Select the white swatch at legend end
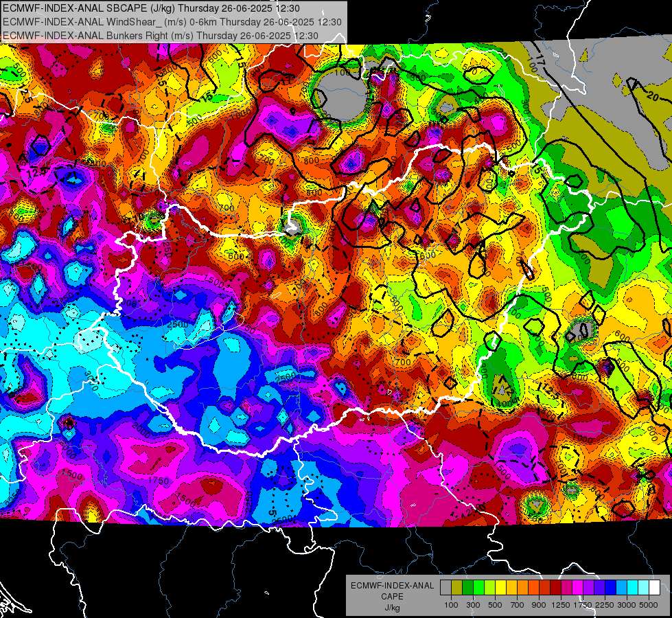Image resolution: width=672 pixels, height=618 pixels. click(654, 587)
